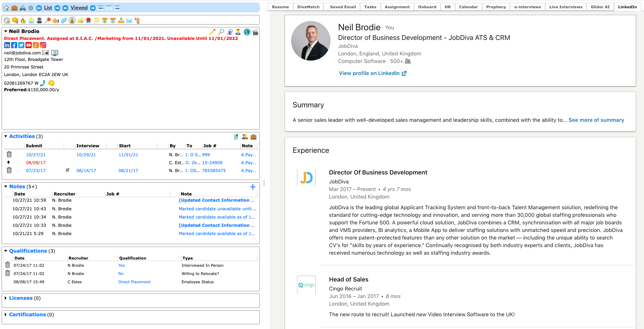This screenshot has height=329, width=644.
Task: Go to next candidate in List
Action: 57,8
